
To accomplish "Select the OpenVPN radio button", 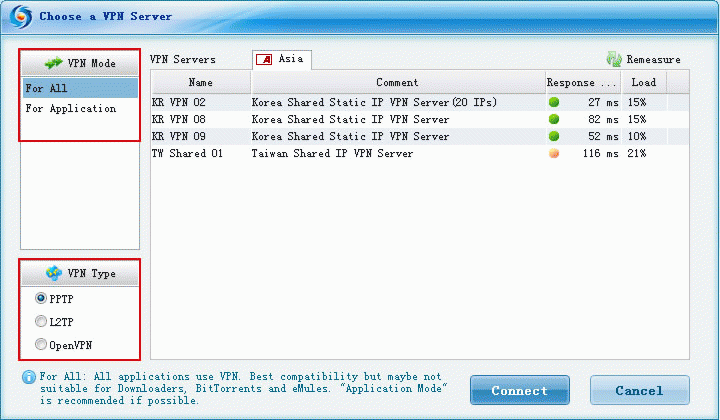I will coord(41,344).
